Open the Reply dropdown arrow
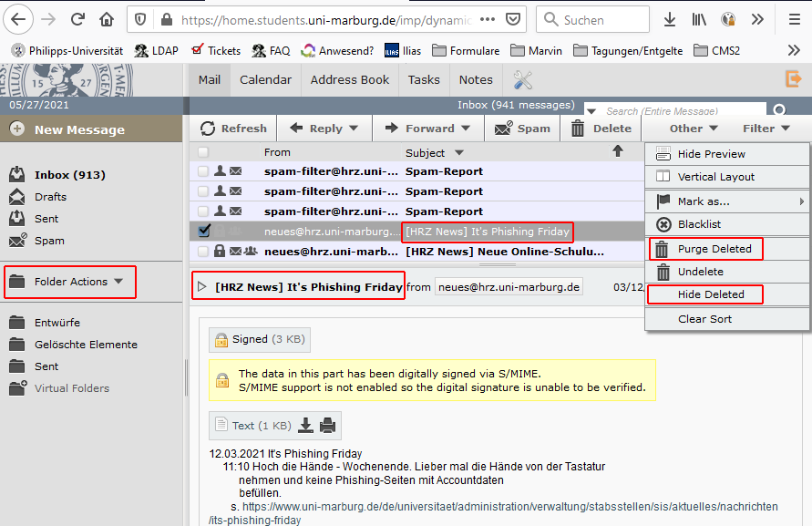This screenshot has height=526, width=812. click(354, 128)
